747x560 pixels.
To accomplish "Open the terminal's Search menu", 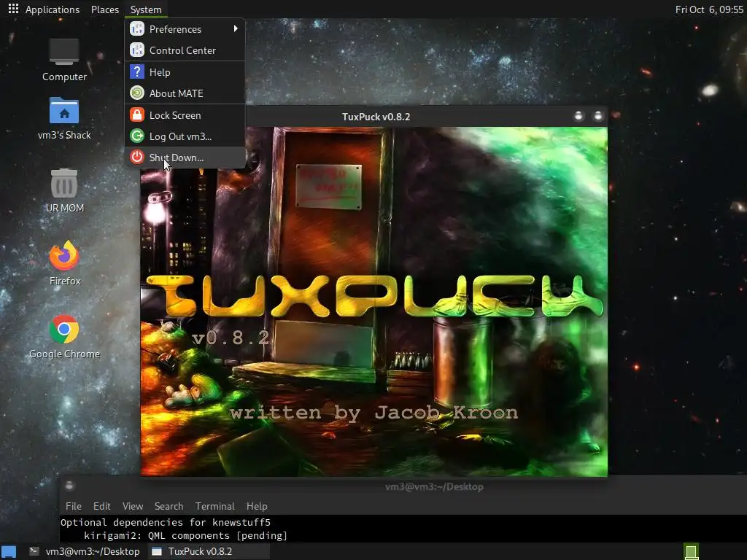I will [x=169, y=506].
